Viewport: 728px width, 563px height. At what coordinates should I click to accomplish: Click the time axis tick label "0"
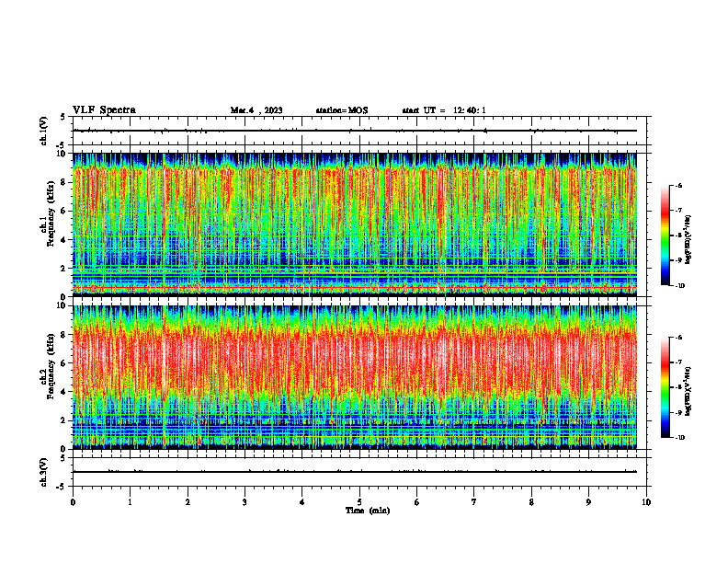click(73, 502)
